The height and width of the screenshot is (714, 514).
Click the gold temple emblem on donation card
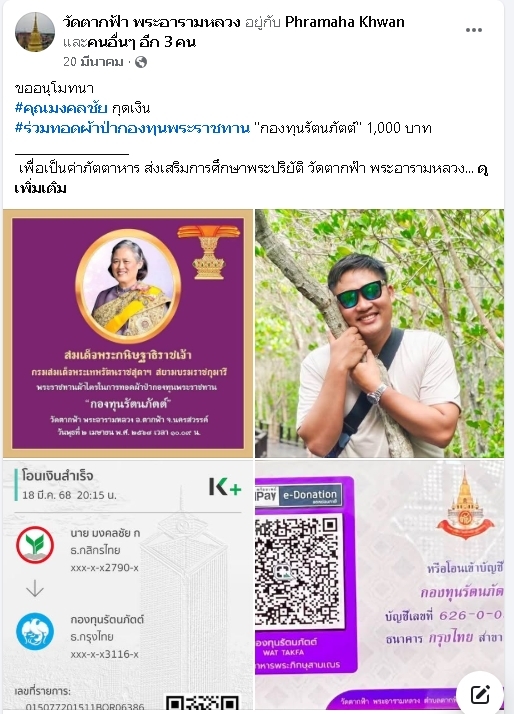pyautogui.click(x=465, y=505)
